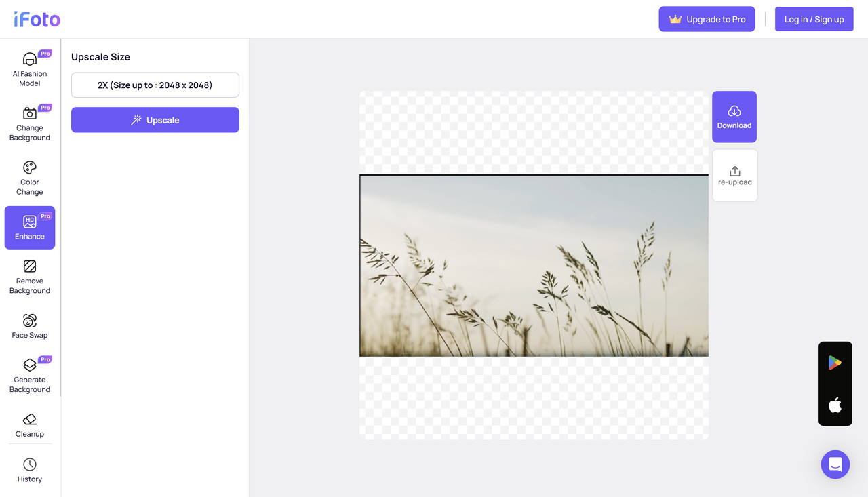
Task: Open the Google Play download link
Action: [x=835, y=362]
